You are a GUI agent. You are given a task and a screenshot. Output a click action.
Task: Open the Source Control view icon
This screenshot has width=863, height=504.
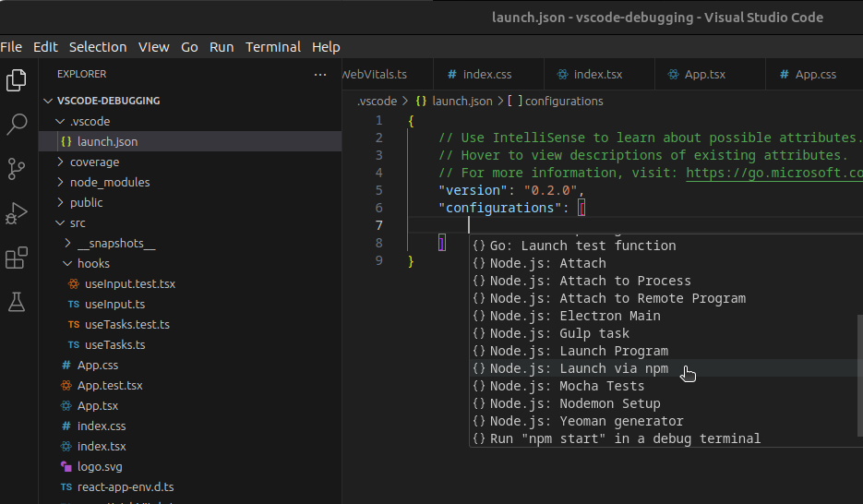(17, 168)
